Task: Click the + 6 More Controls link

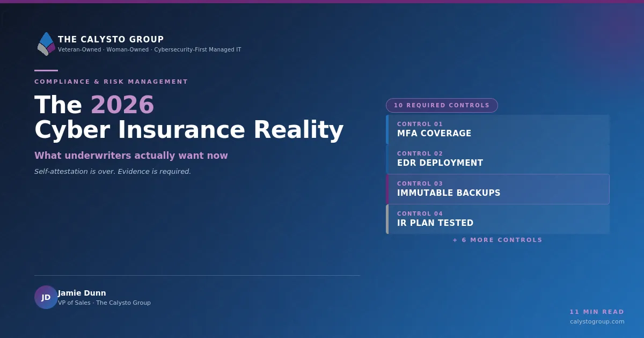Action: tap(497, 240)
